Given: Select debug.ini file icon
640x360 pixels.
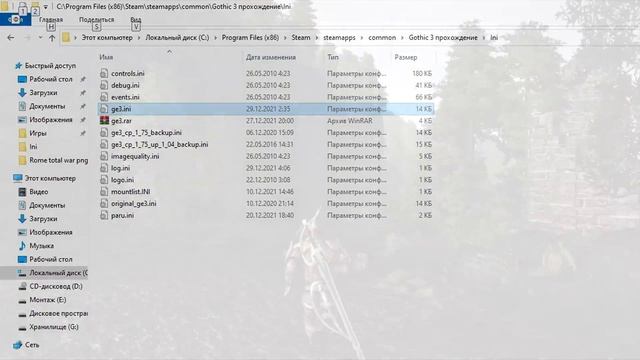Looking at the screenshot, I should coord(104,85).
